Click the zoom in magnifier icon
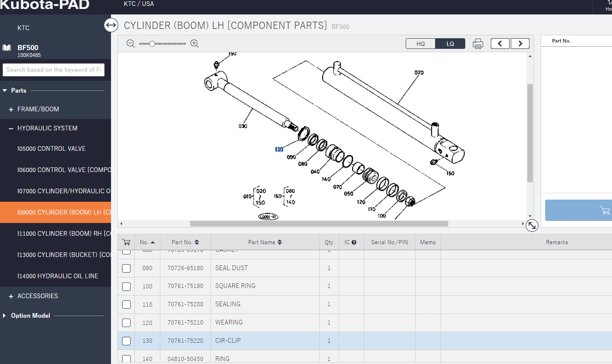Viewport: 612px width, 364px height. [194, 44]
